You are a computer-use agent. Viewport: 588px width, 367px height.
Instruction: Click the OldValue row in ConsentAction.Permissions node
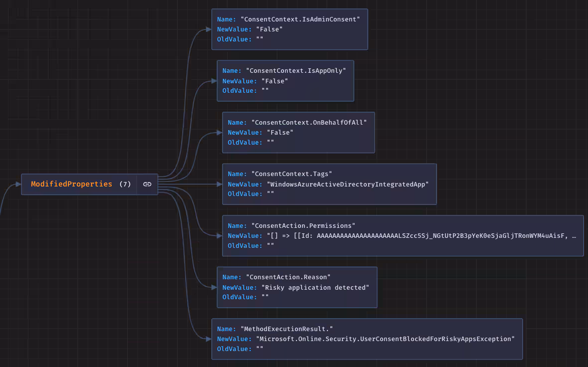coord(251,246)
